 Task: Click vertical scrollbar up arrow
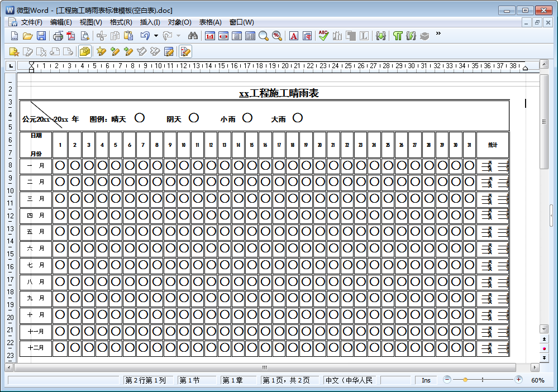tap(544, 64)
